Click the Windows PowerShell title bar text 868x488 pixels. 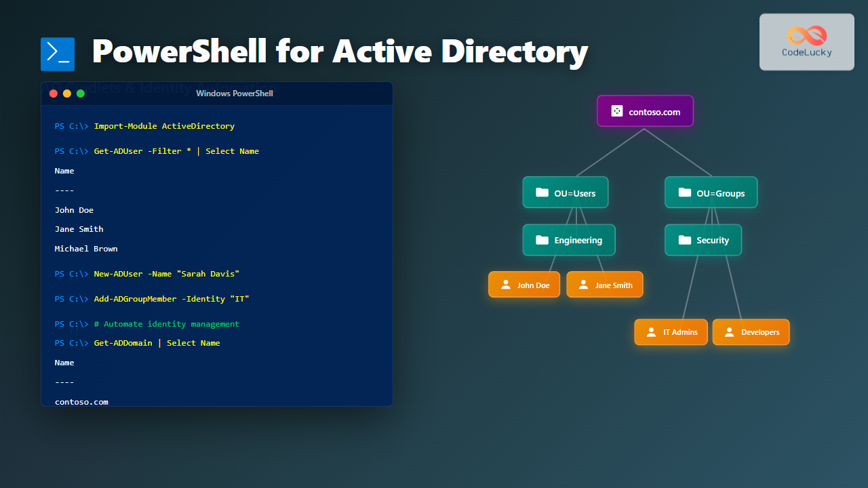pyautogui.click(x=235, y=94)
